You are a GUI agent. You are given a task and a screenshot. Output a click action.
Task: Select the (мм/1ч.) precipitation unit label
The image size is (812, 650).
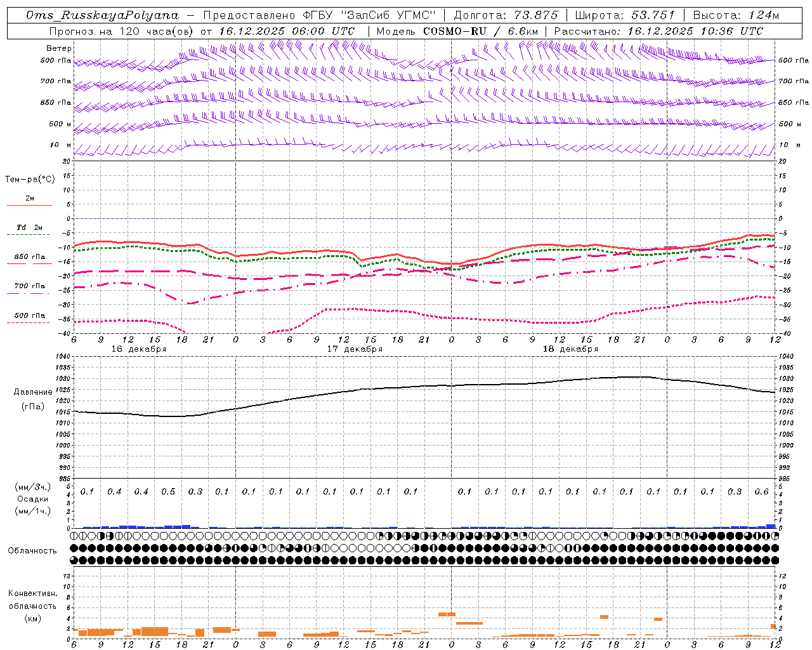pos(33,511)
